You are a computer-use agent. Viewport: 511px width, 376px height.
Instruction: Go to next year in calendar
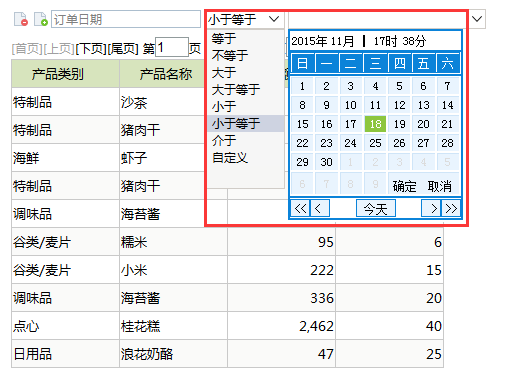coord(451,209)
